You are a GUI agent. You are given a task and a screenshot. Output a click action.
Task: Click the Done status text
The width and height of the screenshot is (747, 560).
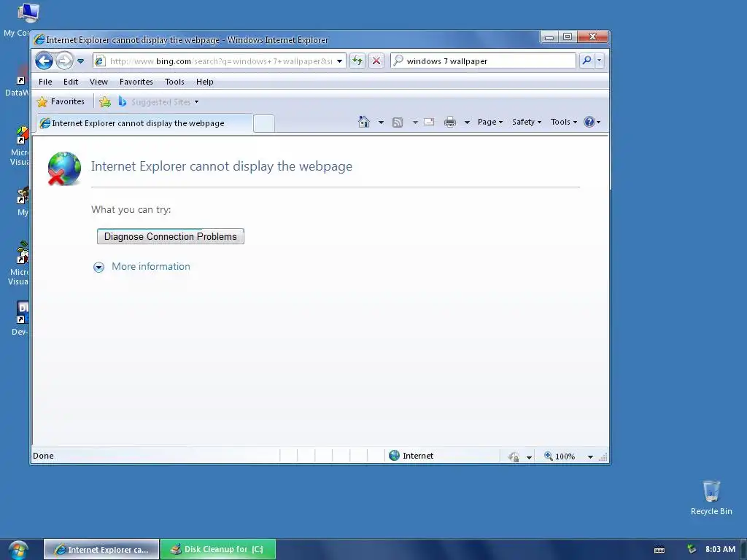click(x=43, y=456)
